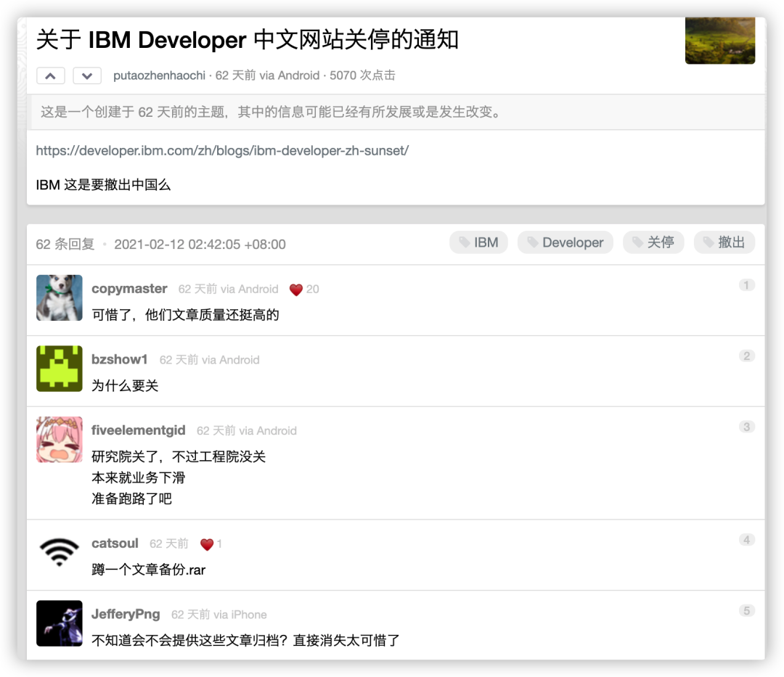This screenshot has height=677, width=784.
Task: Downvote the topic with the down arrow
Action: 87,76
